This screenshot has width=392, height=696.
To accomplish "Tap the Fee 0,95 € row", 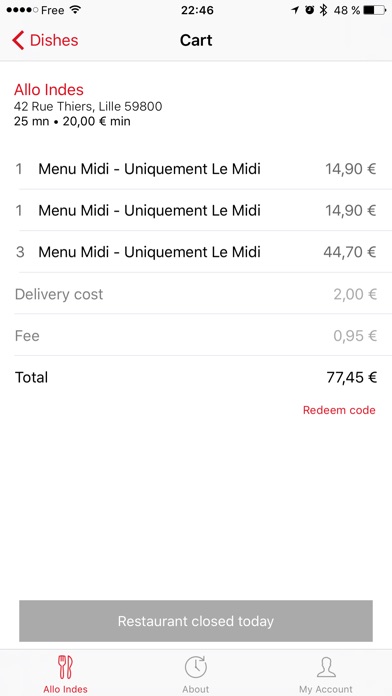I will [x=196, y=336].
